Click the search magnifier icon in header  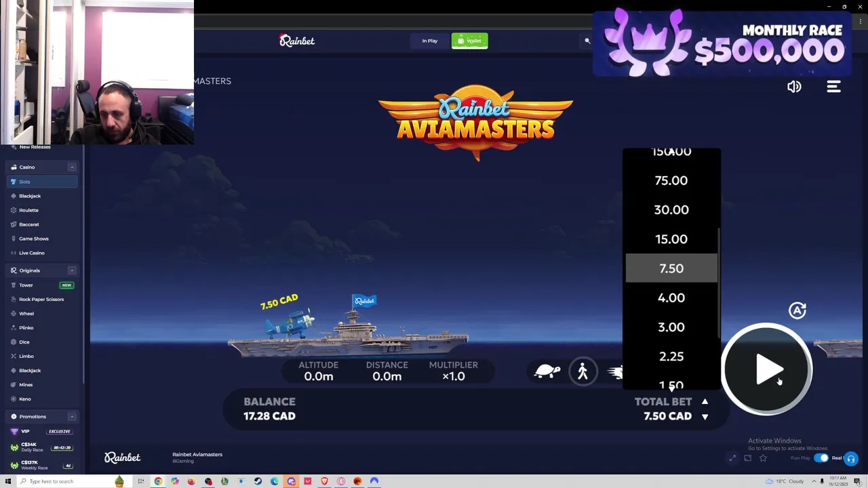(587, 41)
